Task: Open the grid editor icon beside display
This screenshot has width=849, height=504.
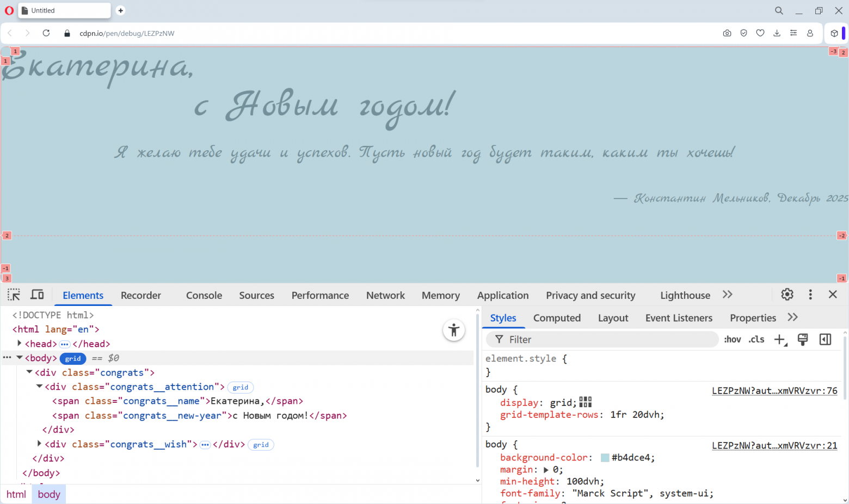Action: [x=585, y=402]
